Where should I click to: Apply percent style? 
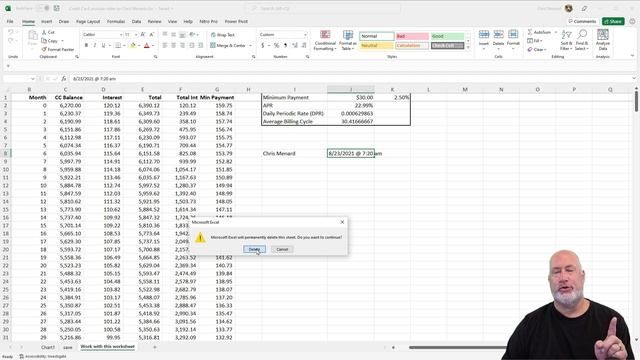tap(276, 45)
